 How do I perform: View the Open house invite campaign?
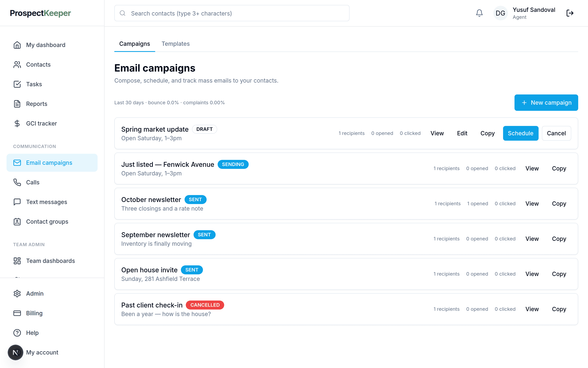532,274
